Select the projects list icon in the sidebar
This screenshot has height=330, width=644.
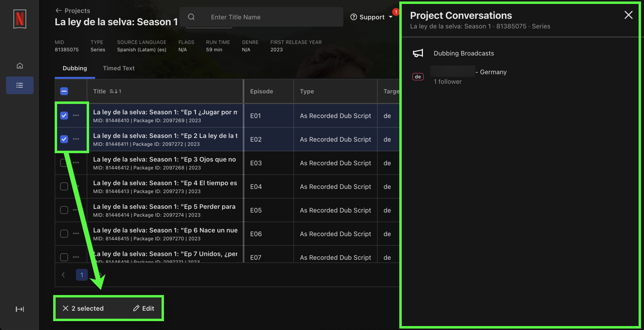(20, 85)
